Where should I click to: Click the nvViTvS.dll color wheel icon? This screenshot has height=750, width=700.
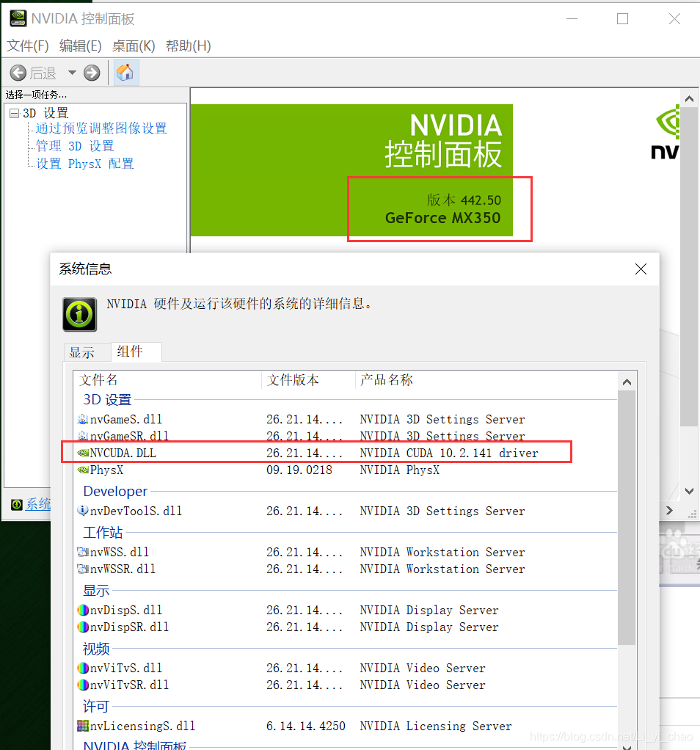[83, 668]
